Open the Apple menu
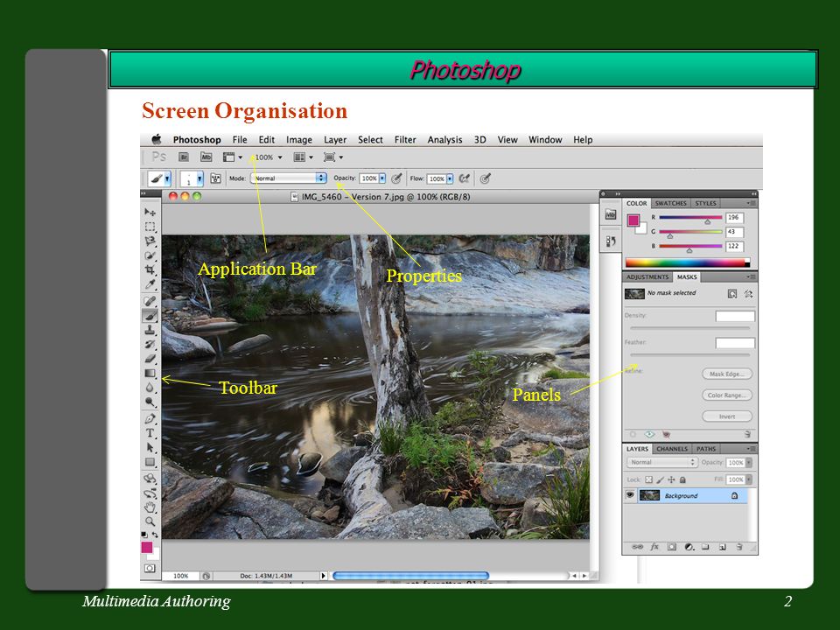 [157, 139]
